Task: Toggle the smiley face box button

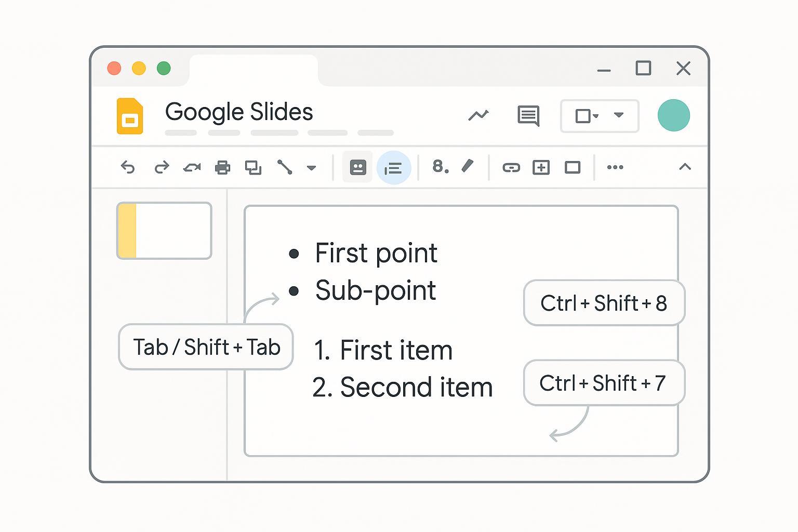Action: coord(358,167)
